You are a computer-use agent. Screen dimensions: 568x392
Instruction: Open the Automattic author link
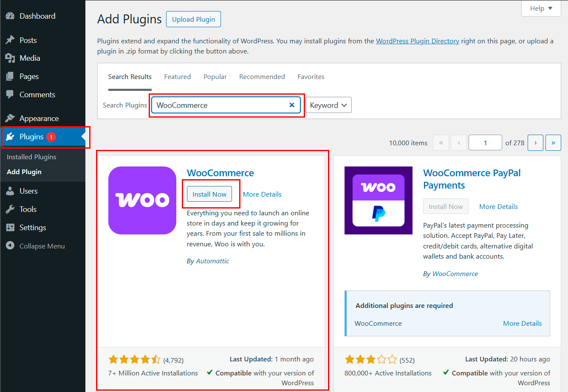pos(212,261)
